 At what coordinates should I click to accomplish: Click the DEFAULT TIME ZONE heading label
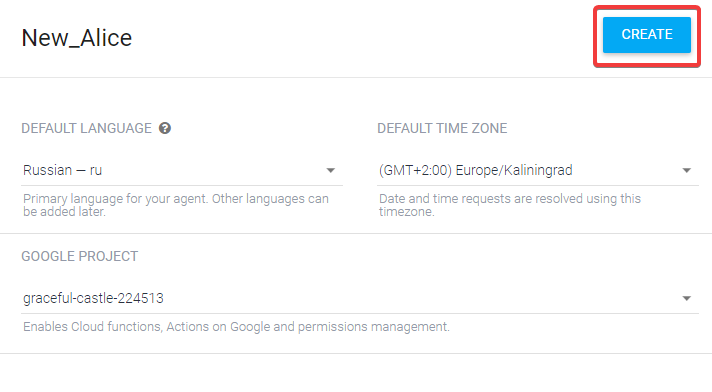(x=442, y=129)
